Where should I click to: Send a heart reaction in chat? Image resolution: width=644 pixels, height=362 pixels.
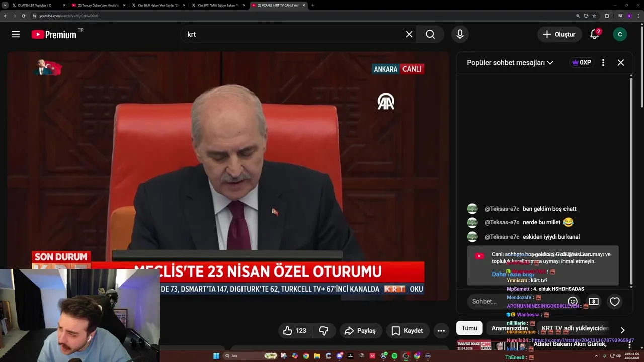point(615,301)
